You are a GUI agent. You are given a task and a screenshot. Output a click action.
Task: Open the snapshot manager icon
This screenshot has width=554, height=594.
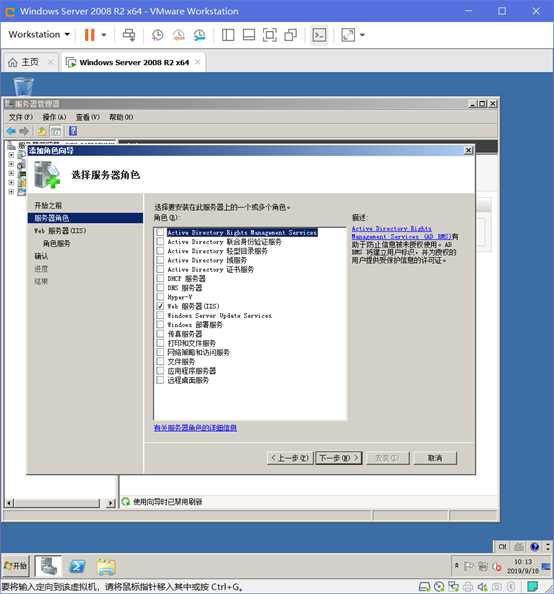tap(199, 35)
